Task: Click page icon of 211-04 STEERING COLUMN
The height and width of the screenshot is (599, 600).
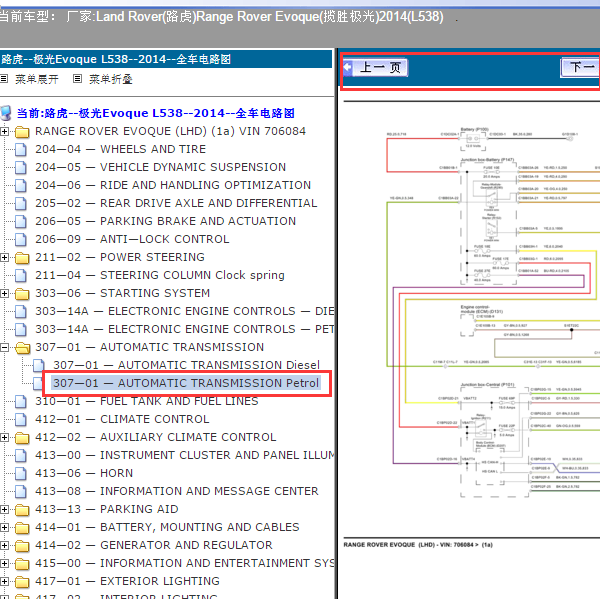Action: [x=21, y=275]
